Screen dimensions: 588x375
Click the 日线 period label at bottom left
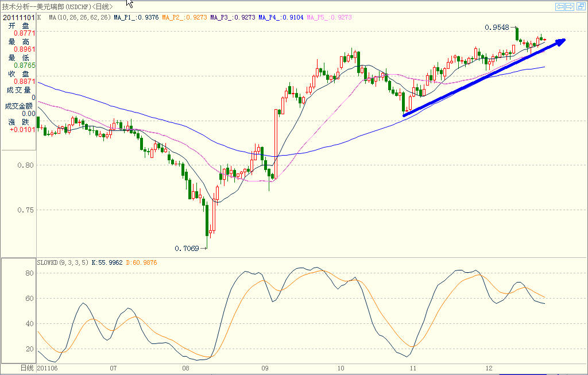(26, 368)
